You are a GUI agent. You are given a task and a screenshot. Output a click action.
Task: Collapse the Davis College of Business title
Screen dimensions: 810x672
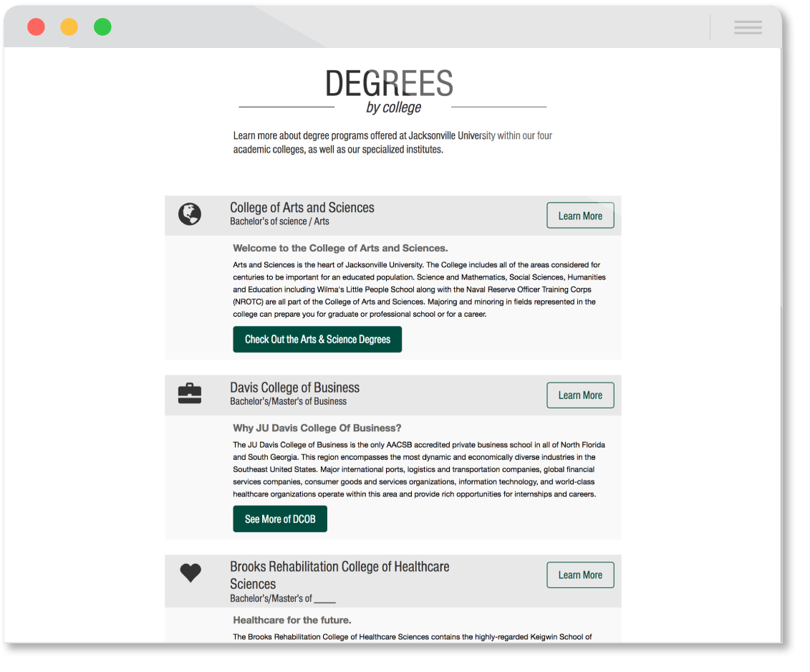[x=294, y=388]
